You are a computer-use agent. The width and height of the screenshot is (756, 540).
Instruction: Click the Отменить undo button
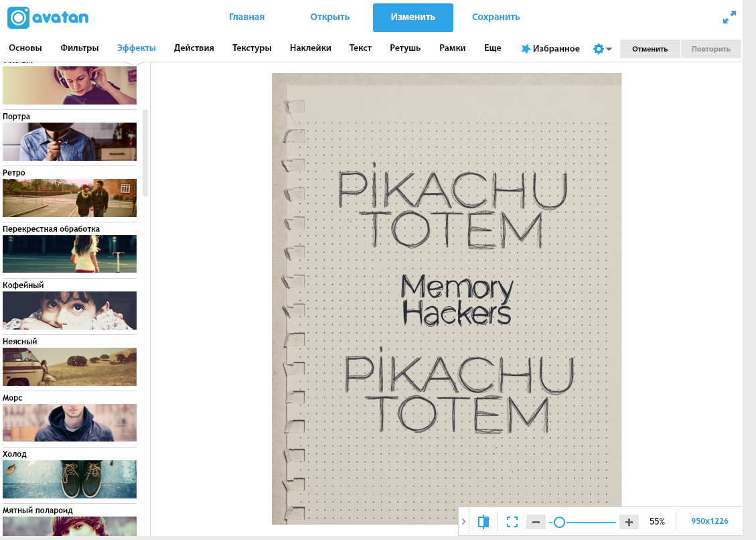tap(650, 49)
